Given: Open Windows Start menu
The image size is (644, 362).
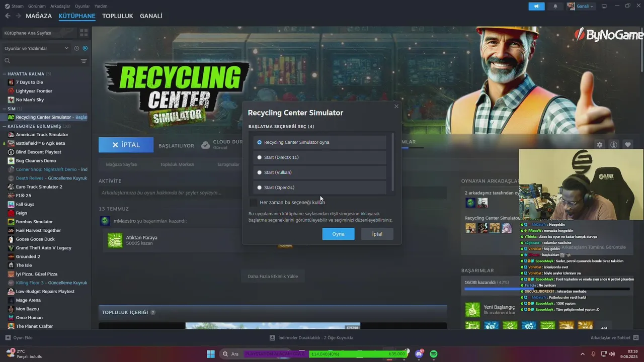Looking at the screenshot, I should [211, 354].
